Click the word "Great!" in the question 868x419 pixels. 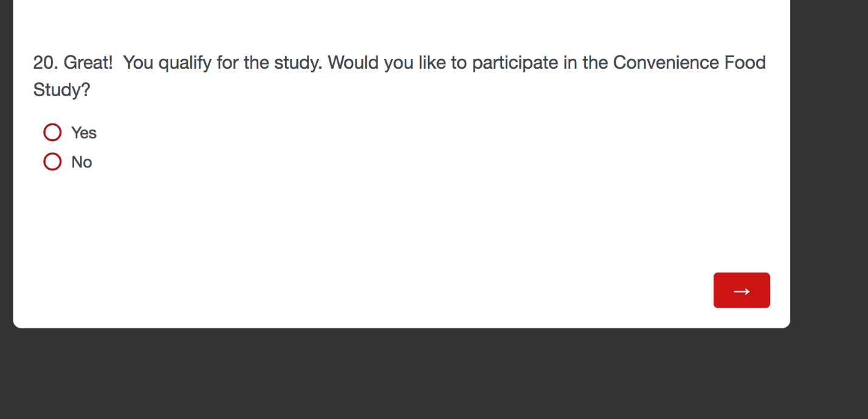88,63
